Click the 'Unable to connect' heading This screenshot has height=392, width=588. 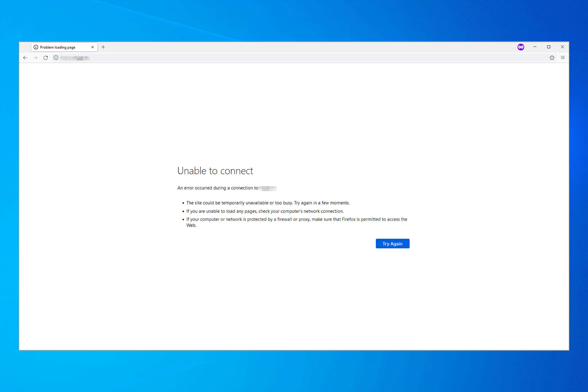pyautogui.click(x=215, y=171)
